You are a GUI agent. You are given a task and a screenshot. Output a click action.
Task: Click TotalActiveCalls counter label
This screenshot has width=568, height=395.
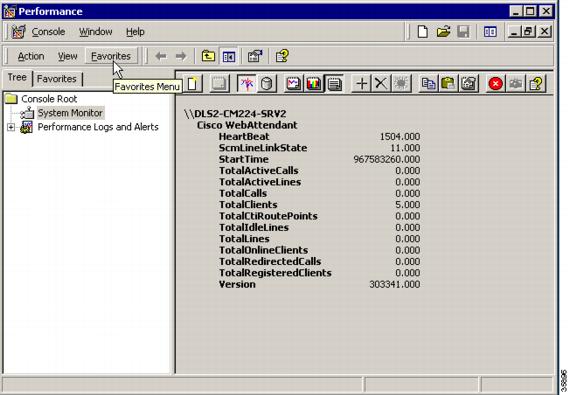pyautogui.click(x=258, y=171)
